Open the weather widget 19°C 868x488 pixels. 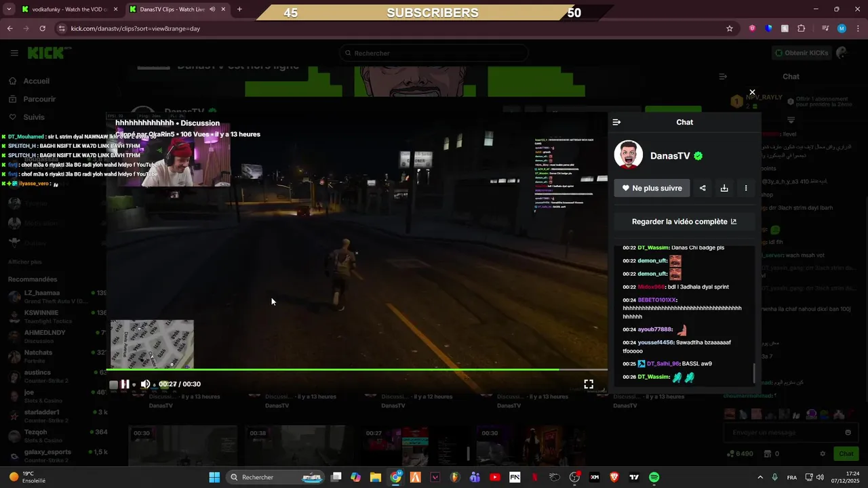pos(27,477)
